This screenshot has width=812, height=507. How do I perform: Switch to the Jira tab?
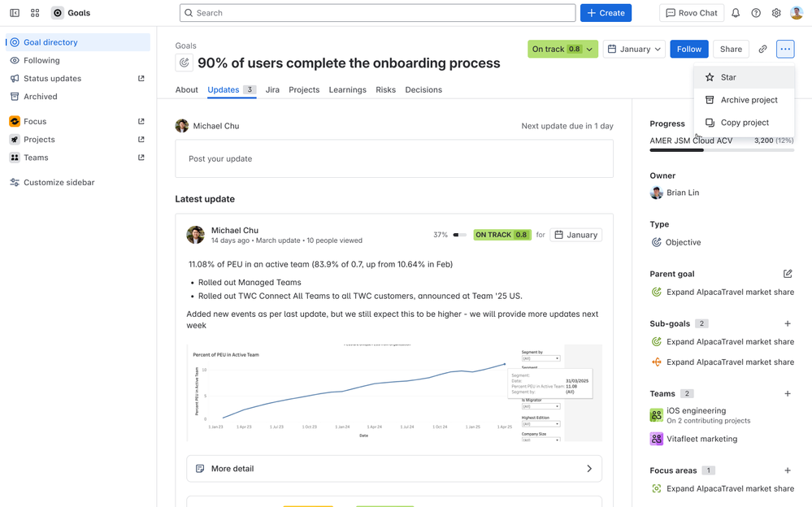pyautogui.click(x=272, y=89)
